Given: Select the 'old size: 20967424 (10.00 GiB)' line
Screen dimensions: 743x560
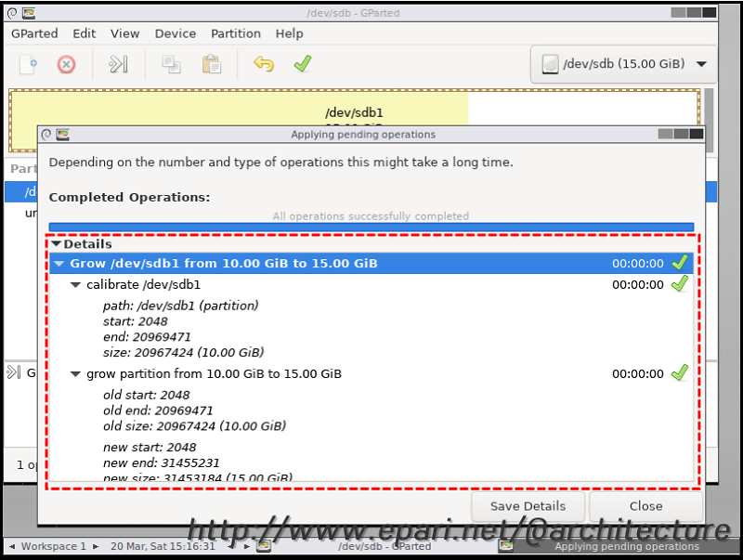Looking at the screenshot, I should click(194, 426).
